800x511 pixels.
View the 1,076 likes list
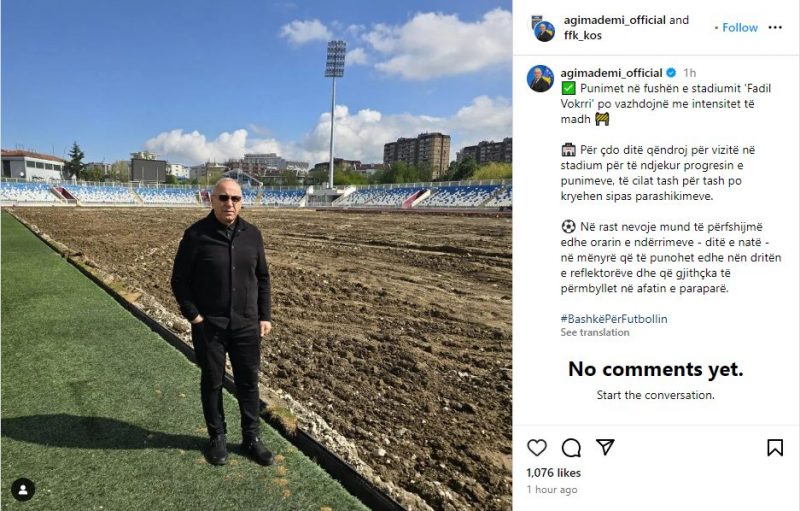click(554, 473)
